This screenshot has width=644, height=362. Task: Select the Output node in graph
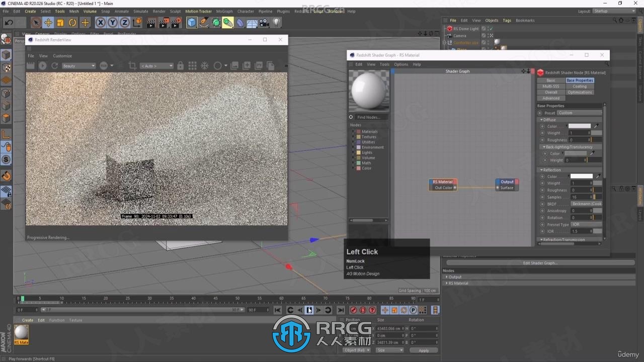coord(507,182)
